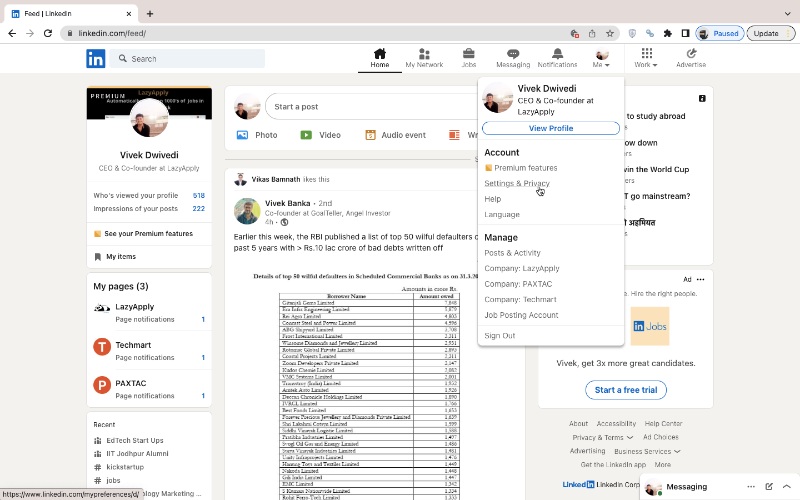Click the View Profile button
Image resolution: width=800 pixels, height=500 pixels.
click(551, 128)
